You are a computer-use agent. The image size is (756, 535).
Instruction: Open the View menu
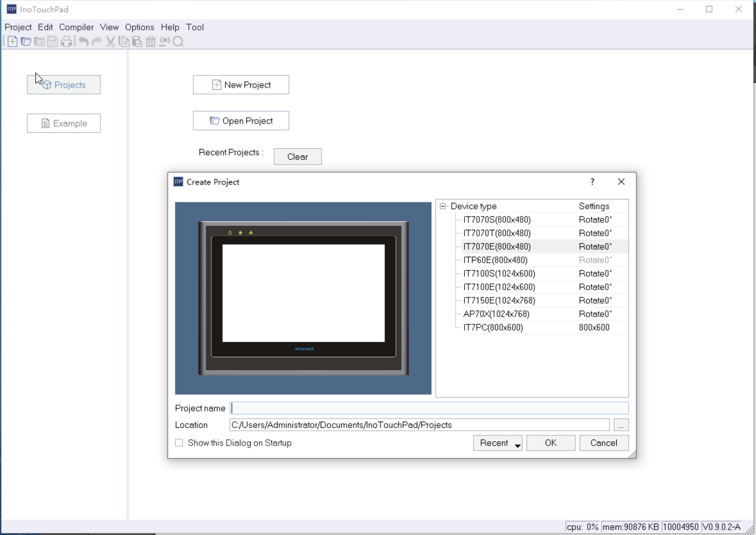pos(109,27)
